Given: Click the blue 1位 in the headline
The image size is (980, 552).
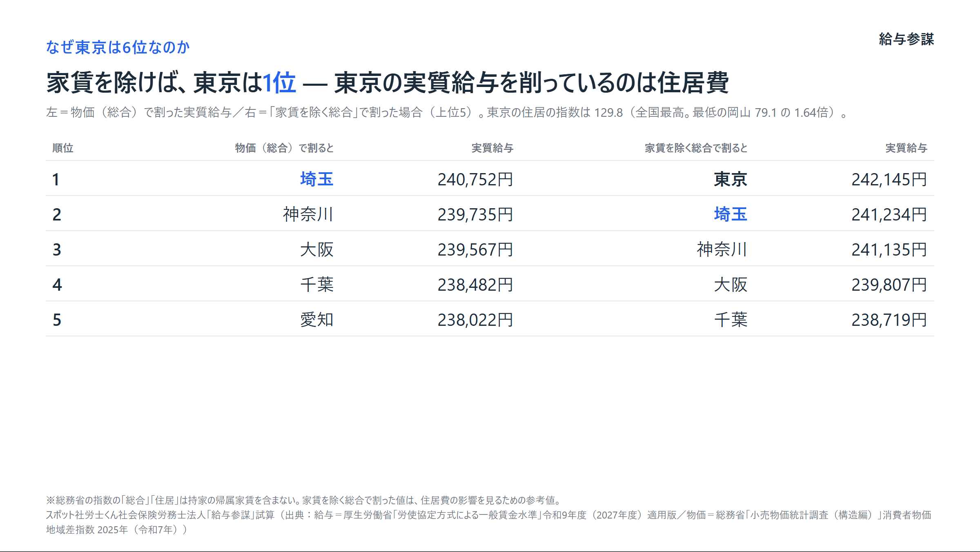Looking at the screenshot, I should click(x=279, y=83).
